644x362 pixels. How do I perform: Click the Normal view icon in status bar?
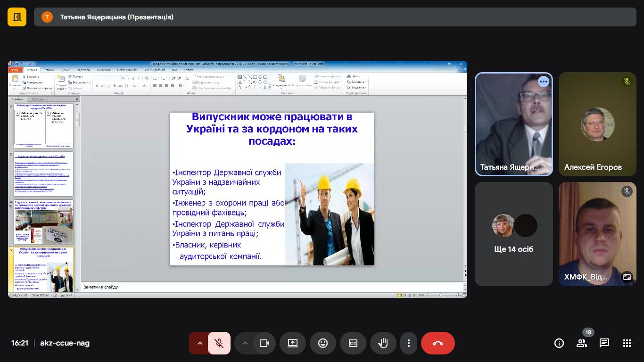400,295
